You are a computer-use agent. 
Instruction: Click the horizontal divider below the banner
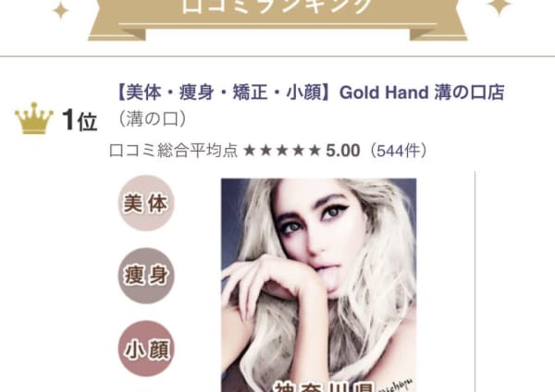point(277,56)
